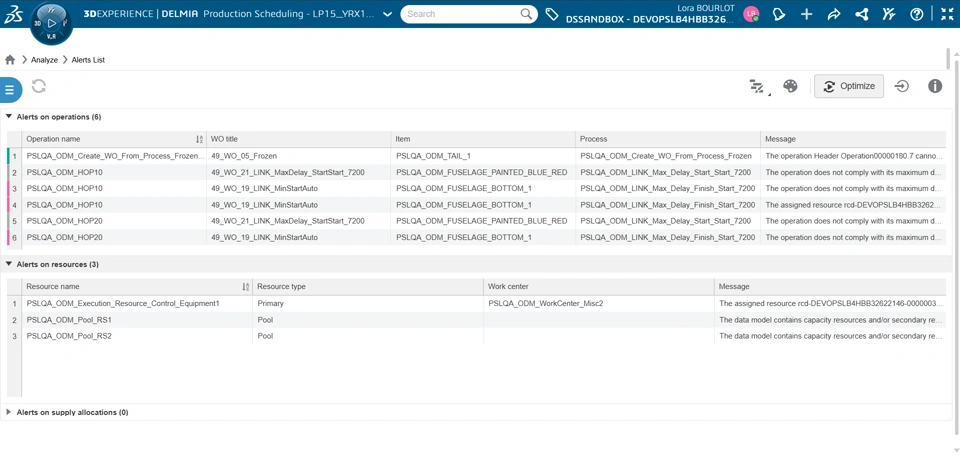The height and width of the screenshot is (455, 960).
Task: Open the filter sort options icon
Action: pos(759,86)
